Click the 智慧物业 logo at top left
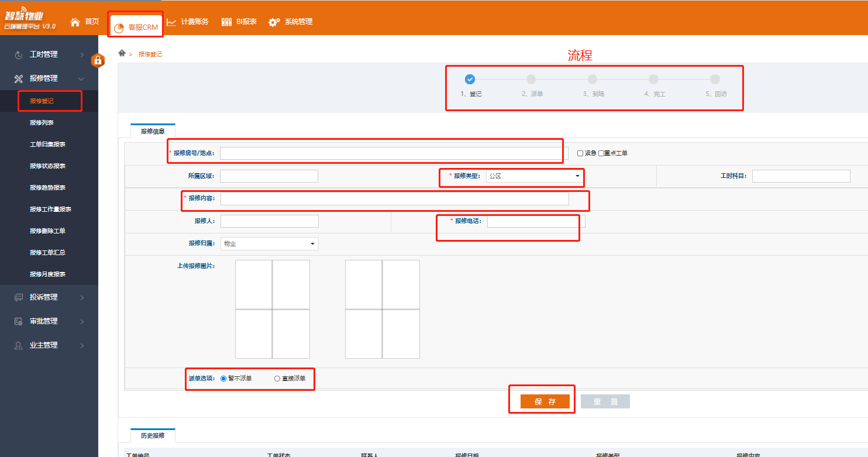The image size is (868, 457). click(30, 18)
